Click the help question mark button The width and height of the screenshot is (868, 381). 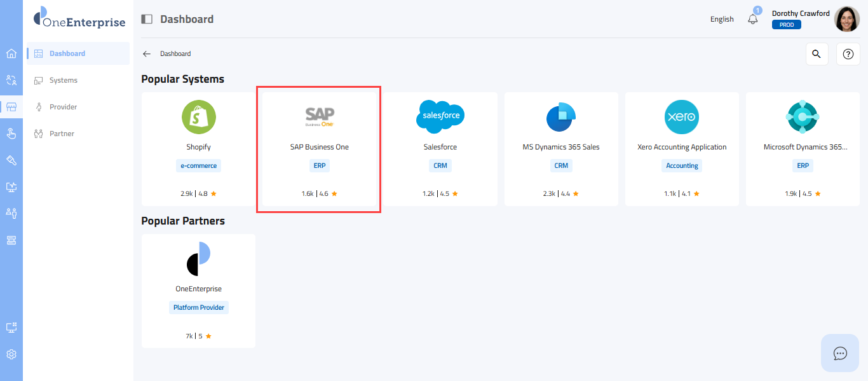848,54
